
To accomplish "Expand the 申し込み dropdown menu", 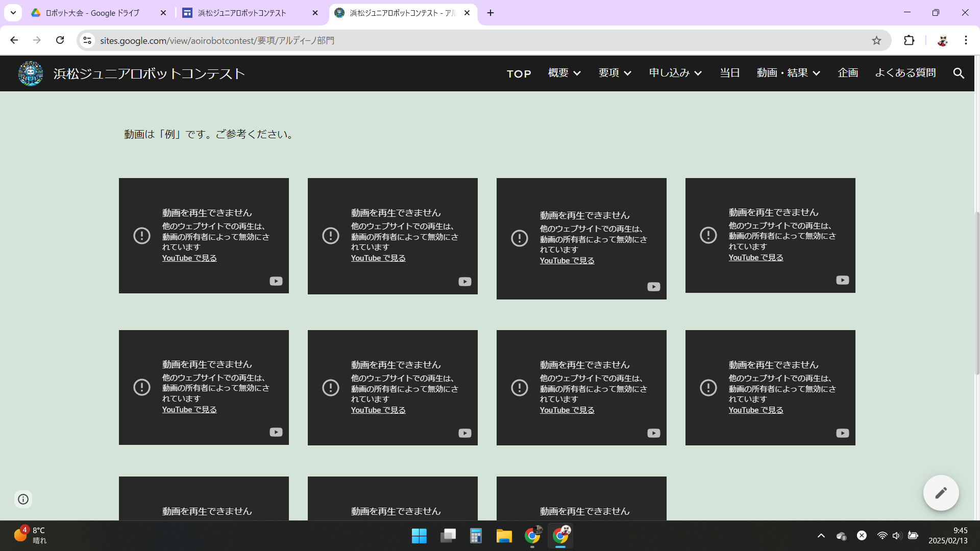I will [675, 73].
